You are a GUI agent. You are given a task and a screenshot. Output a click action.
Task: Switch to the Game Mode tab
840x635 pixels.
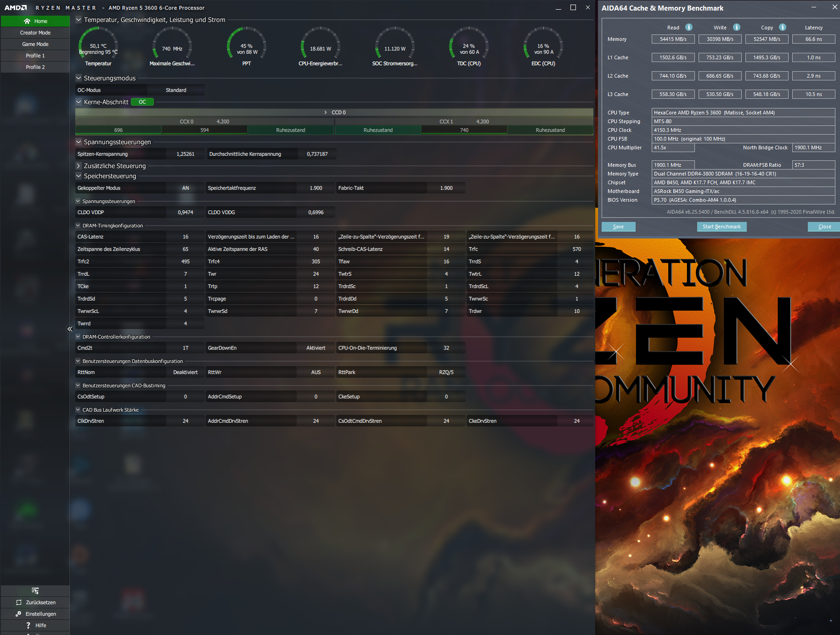click(35, 44)
